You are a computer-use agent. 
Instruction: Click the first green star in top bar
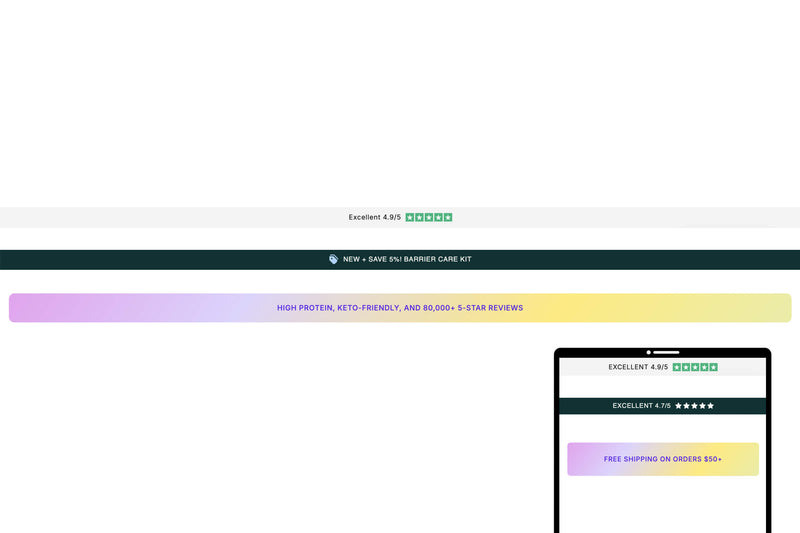[x=410, y=217]
